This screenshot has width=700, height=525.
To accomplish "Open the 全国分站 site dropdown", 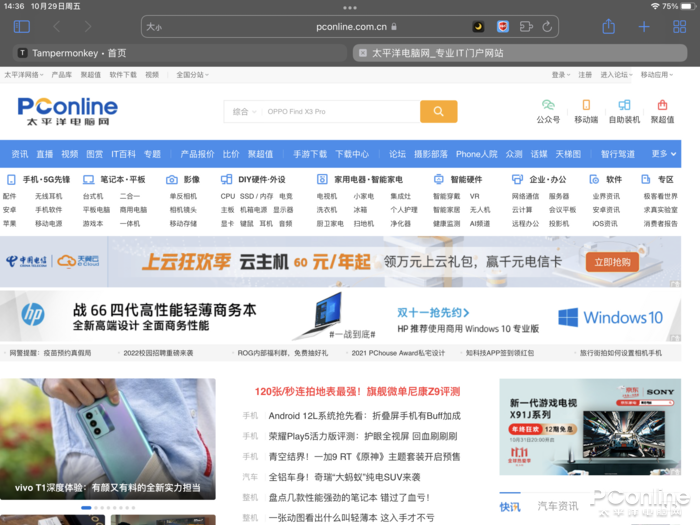I will [x=192, y=75].
